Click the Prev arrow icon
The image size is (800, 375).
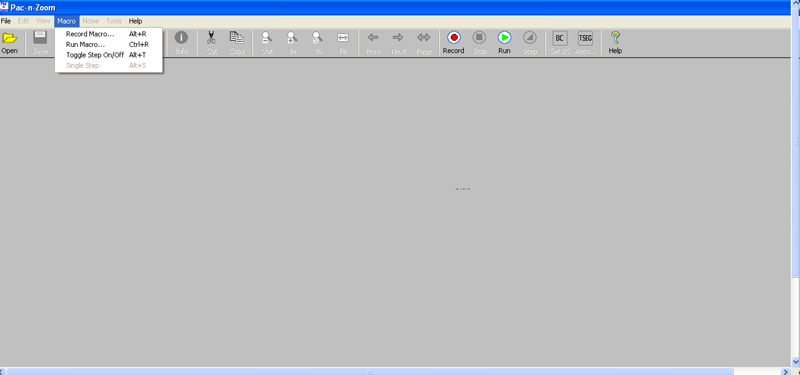pyautogui.click(x=373, y=37)
